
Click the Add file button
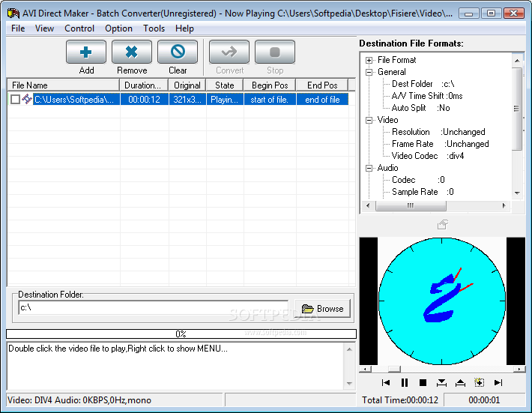pos(86,52)
